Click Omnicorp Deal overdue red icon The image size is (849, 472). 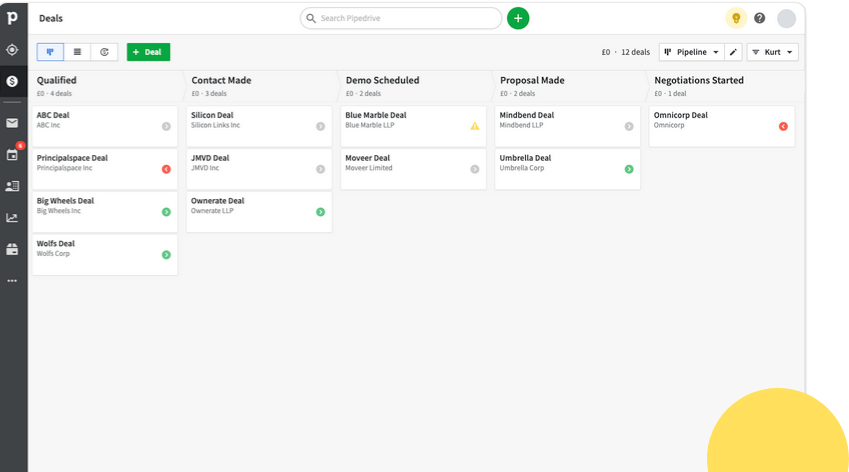[x=783, y=126]
